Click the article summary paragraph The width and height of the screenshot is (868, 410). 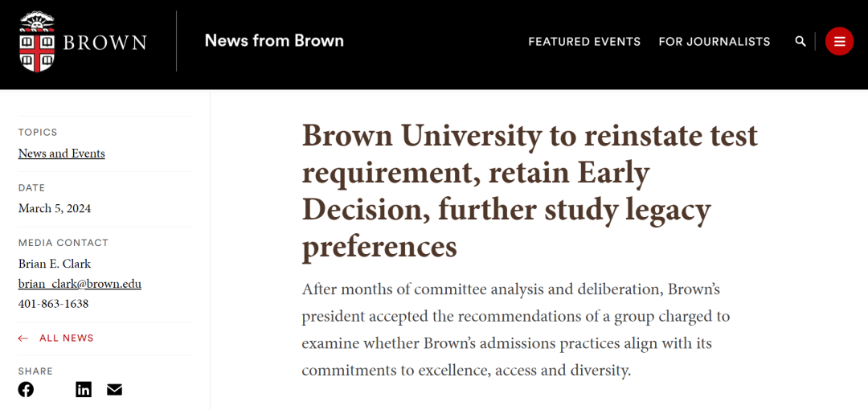(515, 330)
